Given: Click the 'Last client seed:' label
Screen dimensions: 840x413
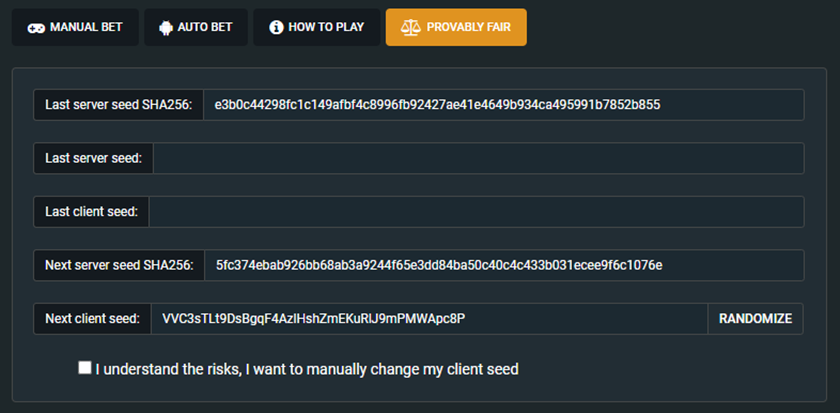Looking at the screenshot, I should tap(91, 212).
